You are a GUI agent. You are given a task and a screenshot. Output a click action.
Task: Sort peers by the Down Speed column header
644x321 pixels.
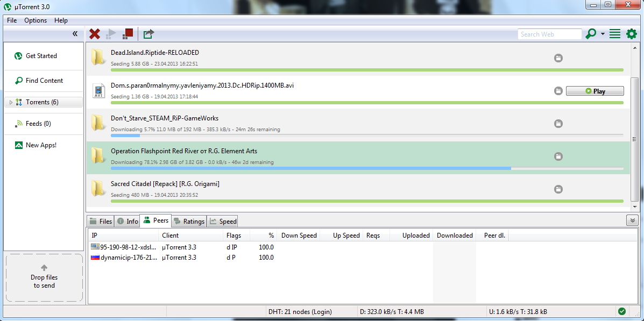click(x=298, y=235)
